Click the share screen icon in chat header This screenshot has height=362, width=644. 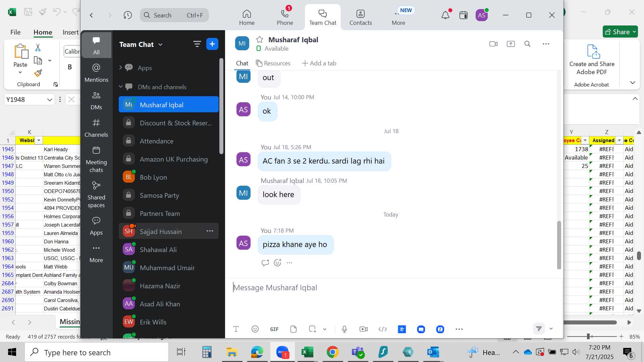pyautogui.click(x=511, y=44)
